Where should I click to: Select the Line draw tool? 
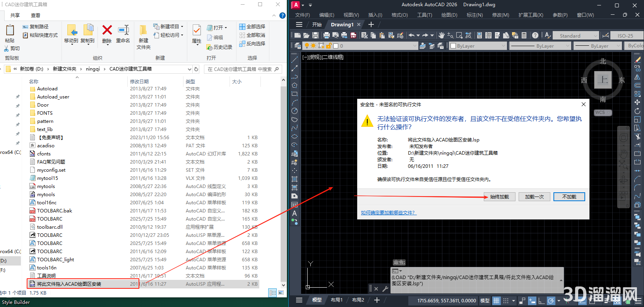point(295,60)
